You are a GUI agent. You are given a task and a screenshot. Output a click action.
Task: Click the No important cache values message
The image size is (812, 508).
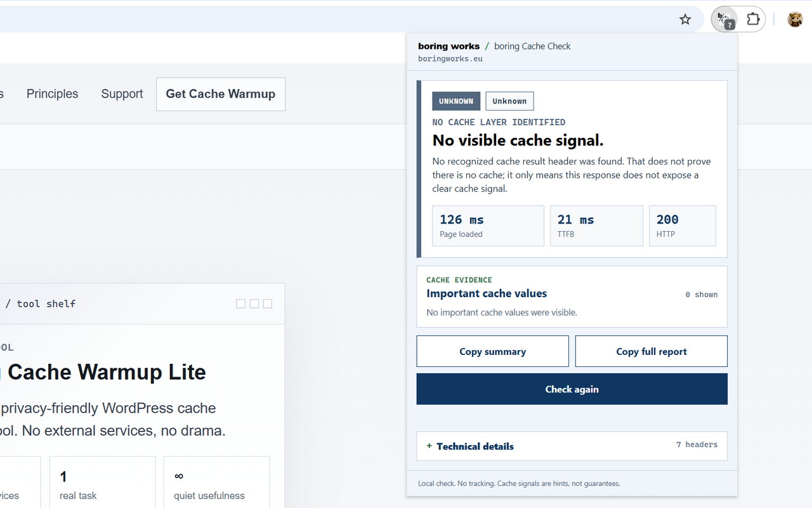coord(502,312)
